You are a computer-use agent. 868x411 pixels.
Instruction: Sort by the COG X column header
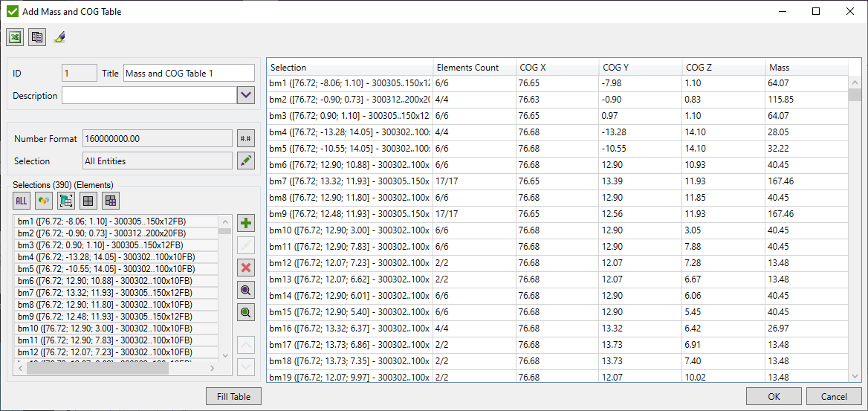coord(557,68)
